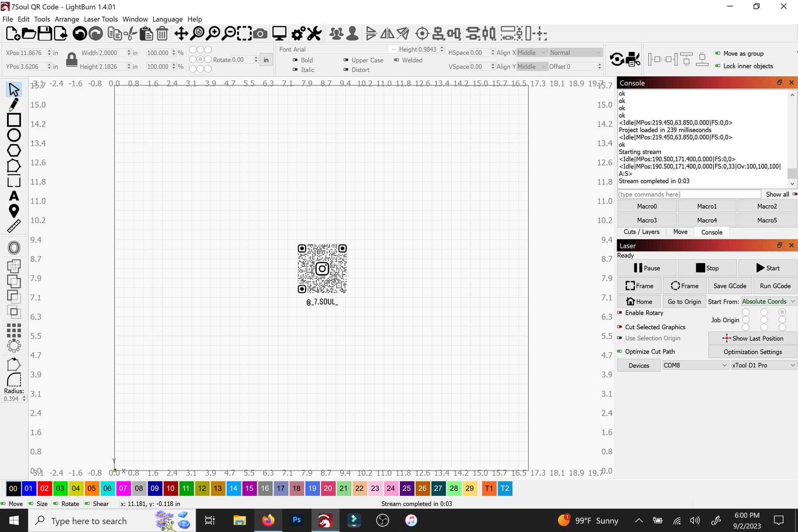Open the COM8 port dropdown
The width and height of the screenshot is (798, 532).
(x=695, y=365)
